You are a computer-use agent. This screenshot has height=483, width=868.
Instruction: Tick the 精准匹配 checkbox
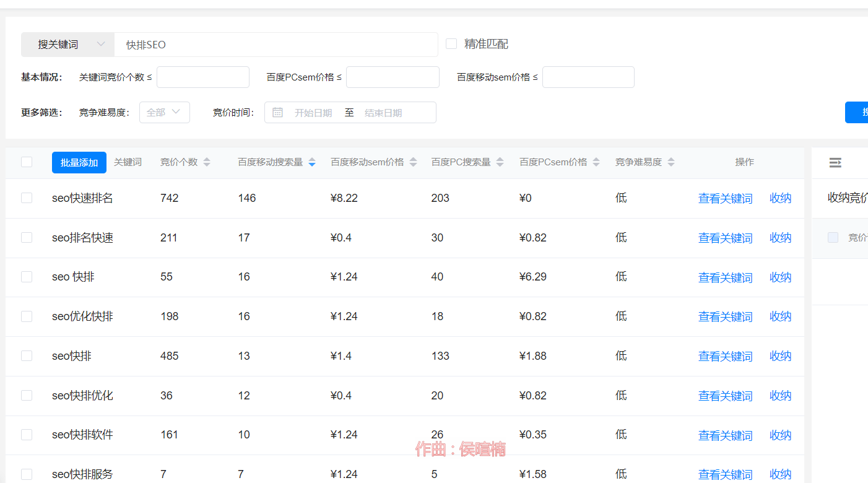point(451,44)
